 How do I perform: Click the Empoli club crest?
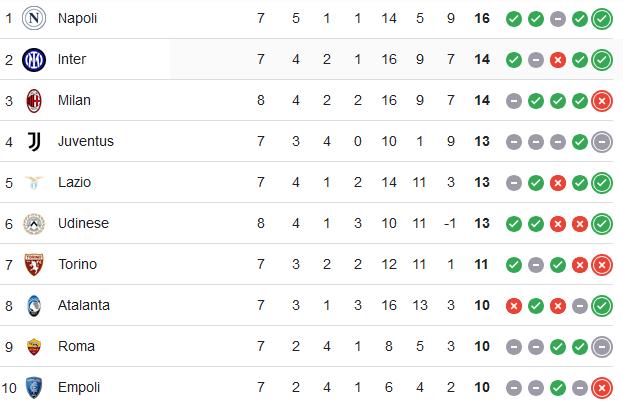[x=34, y=388]
